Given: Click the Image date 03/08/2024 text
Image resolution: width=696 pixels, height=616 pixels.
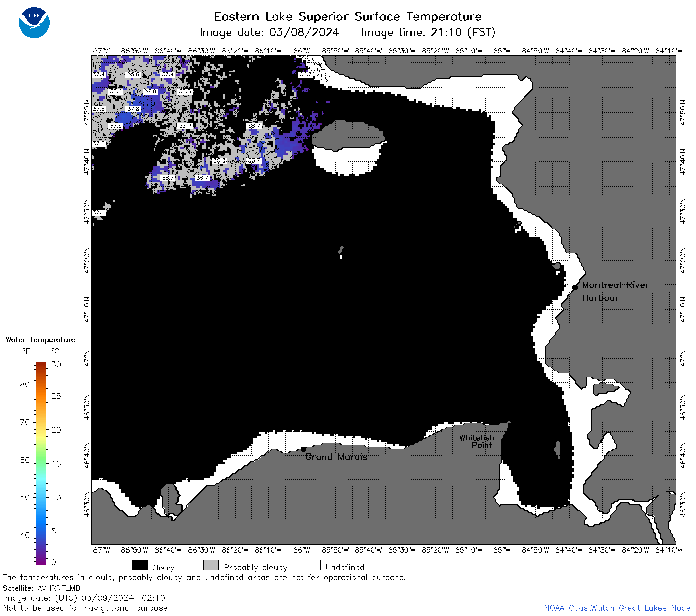Looking at the screenshot, I should coord(269,33).
